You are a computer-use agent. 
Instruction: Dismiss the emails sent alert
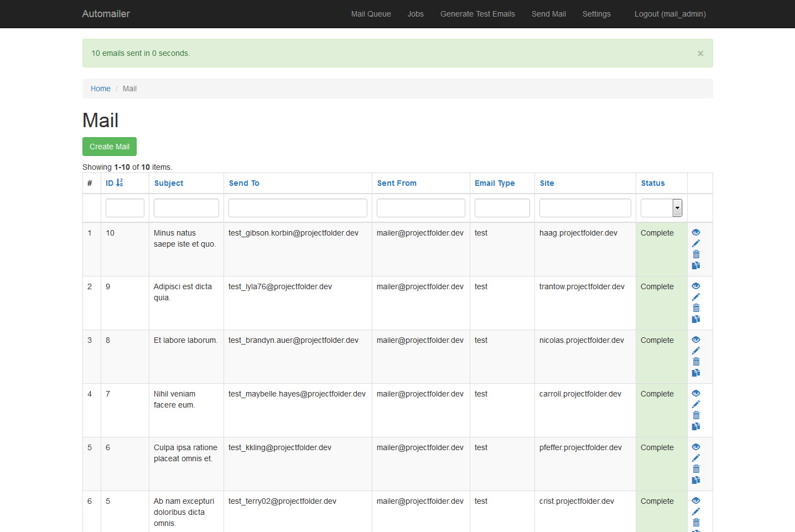[700, 54]
